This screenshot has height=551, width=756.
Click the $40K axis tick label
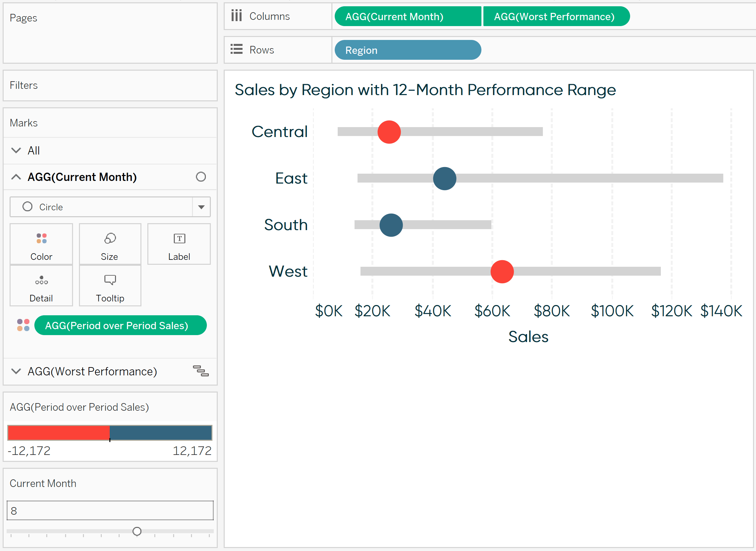(433, 311)
